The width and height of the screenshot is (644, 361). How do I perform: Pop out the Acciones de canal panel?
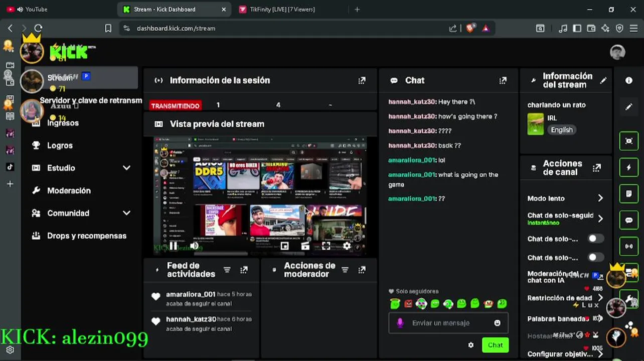596,168
